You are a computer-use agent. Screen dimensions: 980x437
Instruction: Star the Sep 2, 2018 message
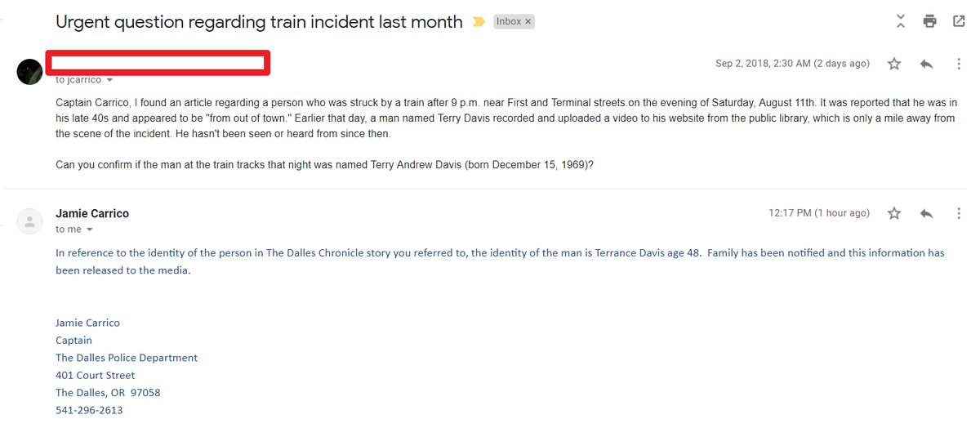(894, 64)
